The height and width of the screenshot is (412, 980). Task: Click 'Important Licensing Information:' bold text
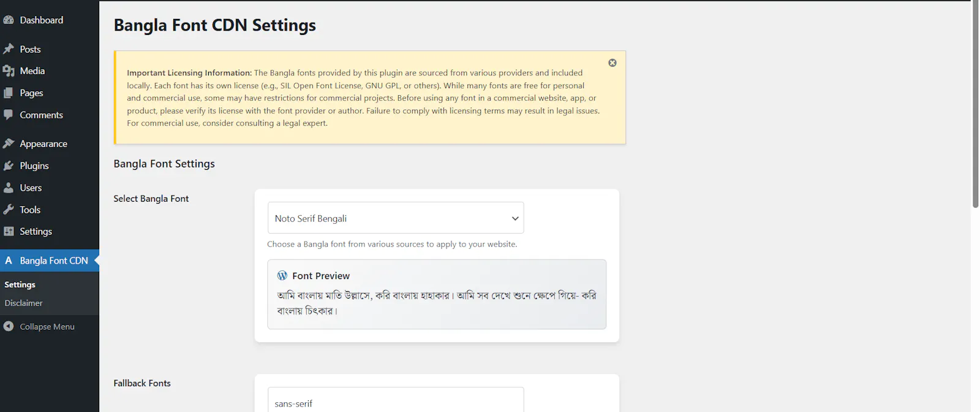click(189, 73)
